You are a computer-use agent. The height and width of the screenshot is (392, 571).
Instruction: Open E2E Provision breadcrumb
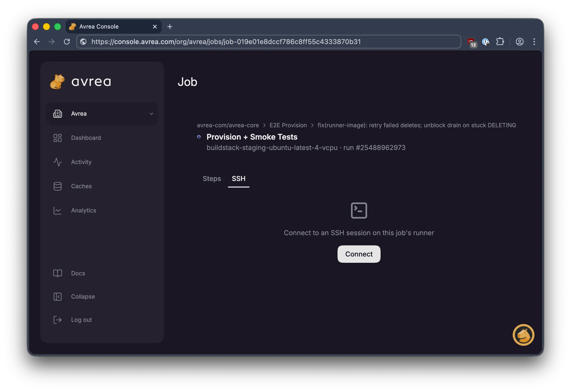pyautogui.click(x=288, y=125)
